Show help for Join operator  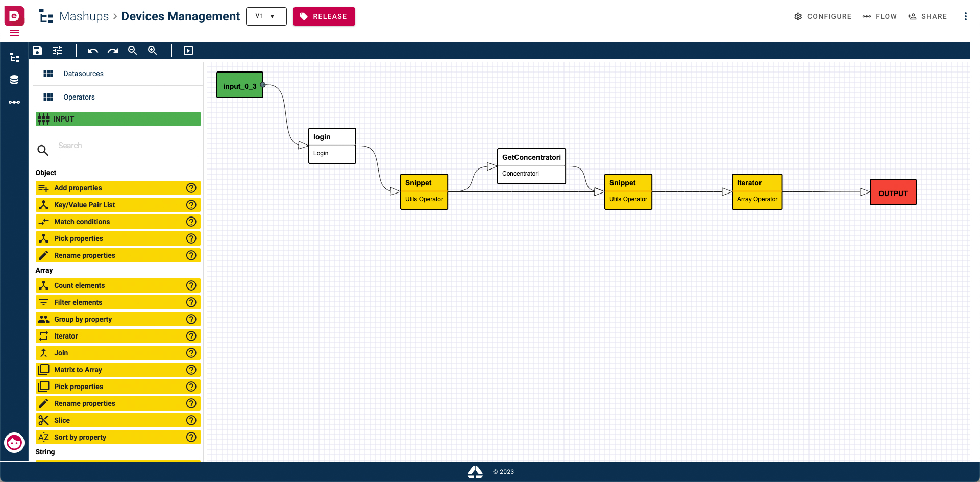tap(191, 353)
